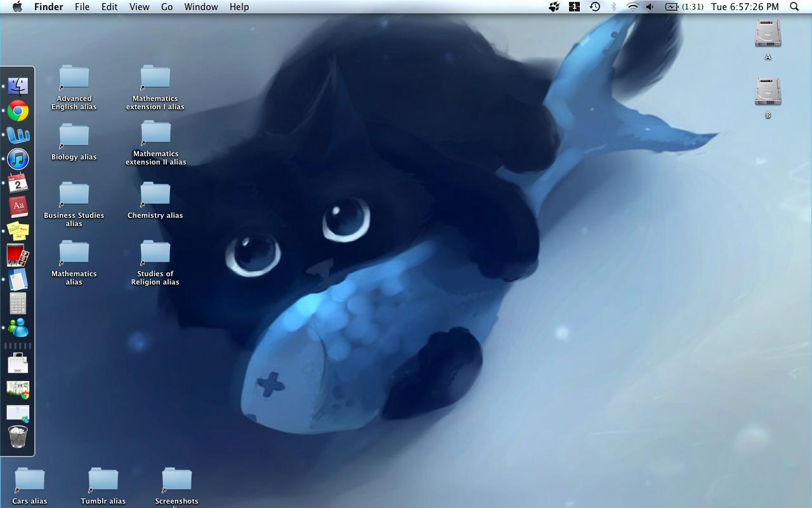Screen dimensions: 812x508
Task: Click the volume speaker icon
Action: [650, 6]
